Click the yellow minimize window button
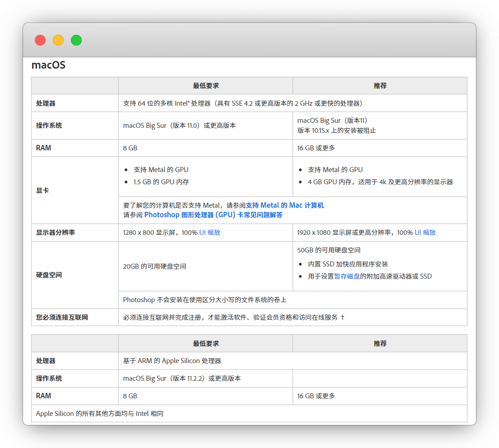This screenshot has width=499, height=448. [x=58, y=40]
